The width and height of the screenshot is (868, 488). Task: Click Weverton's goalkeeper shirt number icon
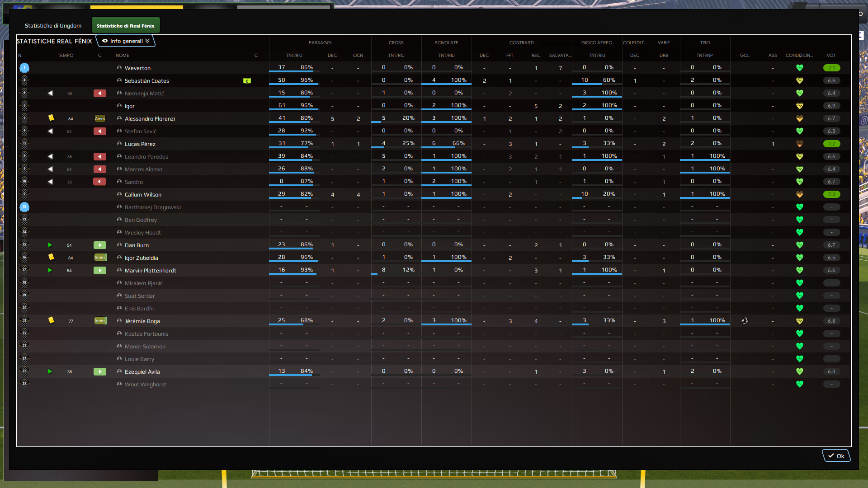(x=24, y=68)
